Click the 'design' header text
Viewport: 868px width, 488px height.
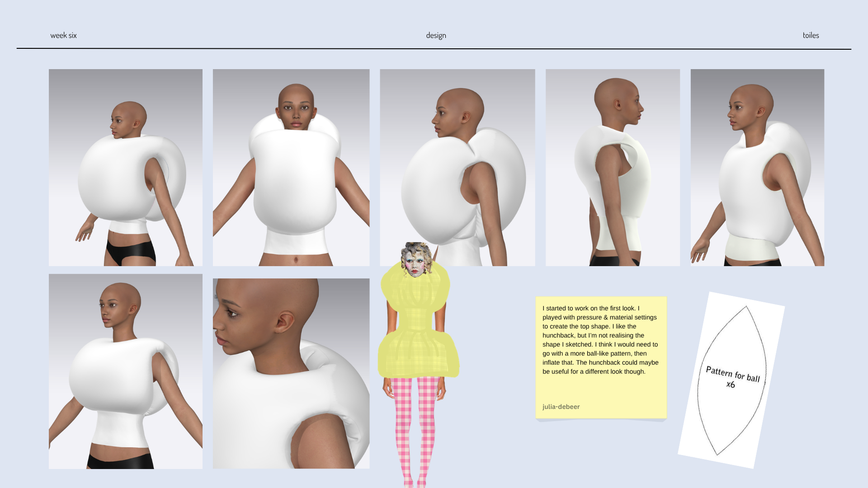point(436,35)
